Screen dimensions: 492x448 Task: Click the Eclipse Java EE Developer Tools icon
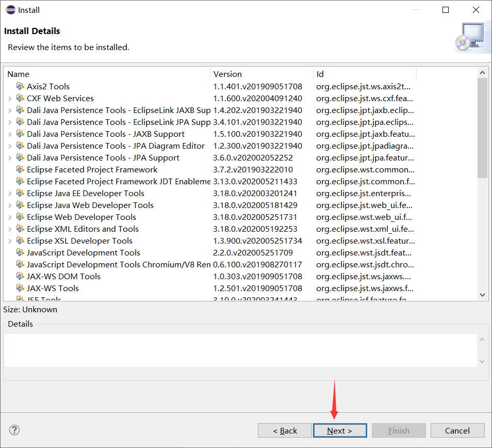pyautogui.click(x=20, y=193)
